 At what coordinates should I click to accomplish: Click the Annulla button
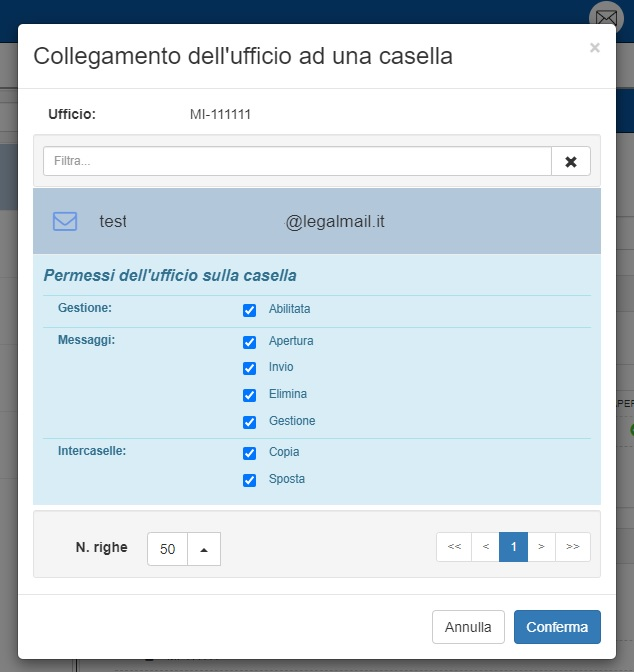click(x=468, y=627)
